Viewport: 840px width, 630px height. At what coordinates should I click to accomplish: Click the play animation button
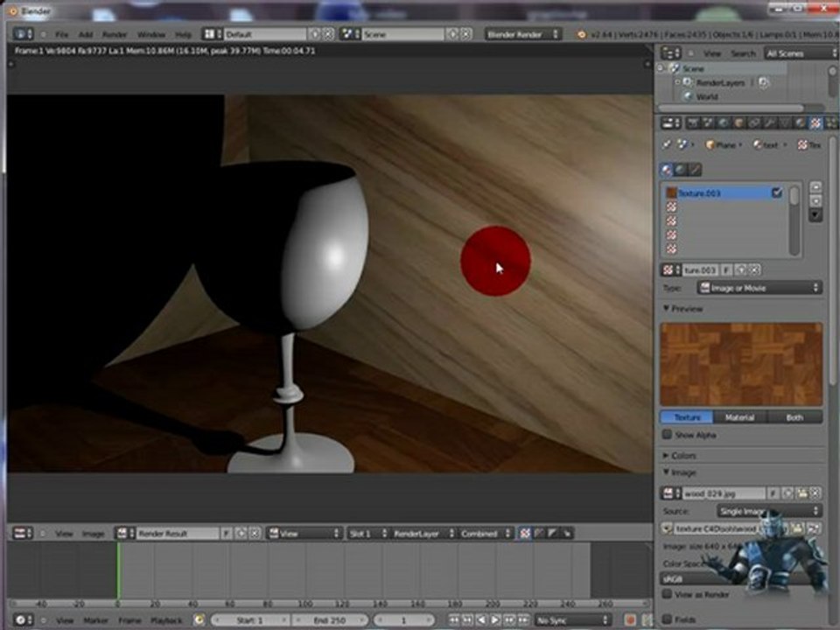tap(495, 619)
